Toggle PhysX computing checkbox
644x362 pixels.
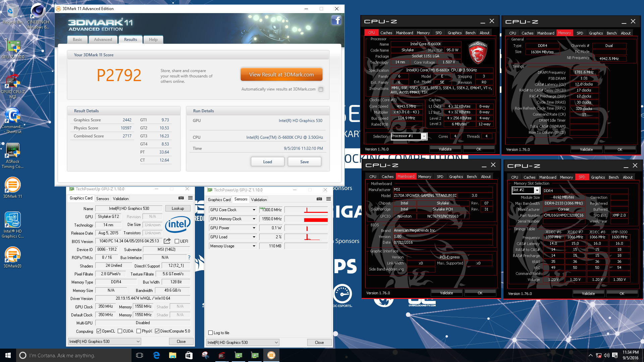pos(139,331)
